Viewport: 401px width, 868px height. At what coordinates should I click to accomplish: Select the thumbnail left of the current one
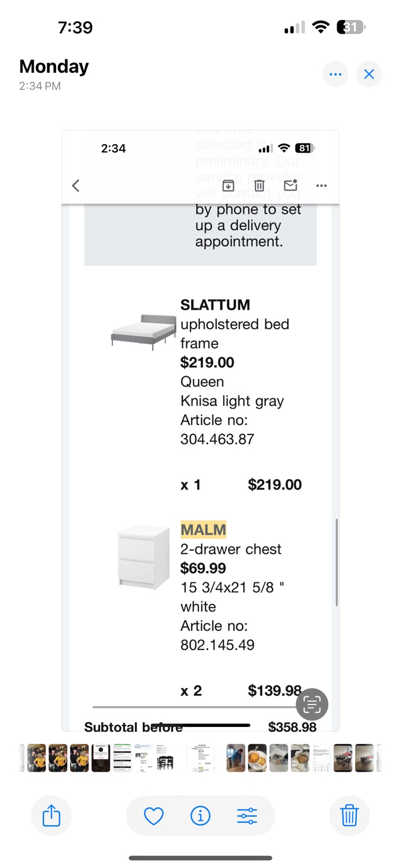pos(165,758)
